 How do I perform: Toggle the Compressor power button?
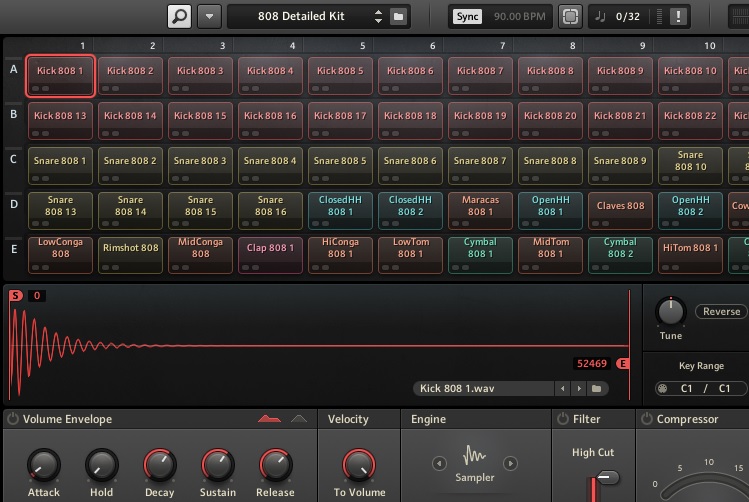tap(646, 419)
